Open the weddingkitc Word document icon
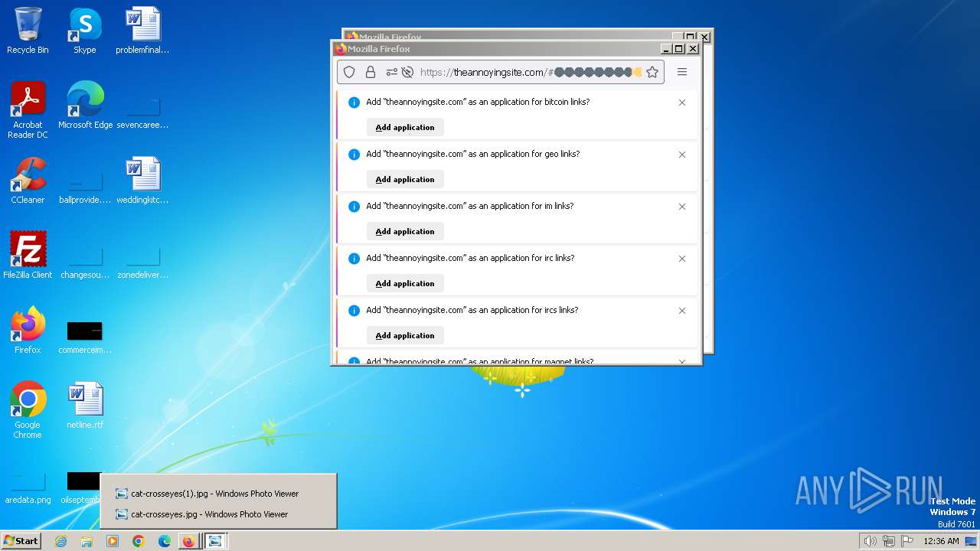This screenshot has height=551, width=980. (x=142, y=181)
